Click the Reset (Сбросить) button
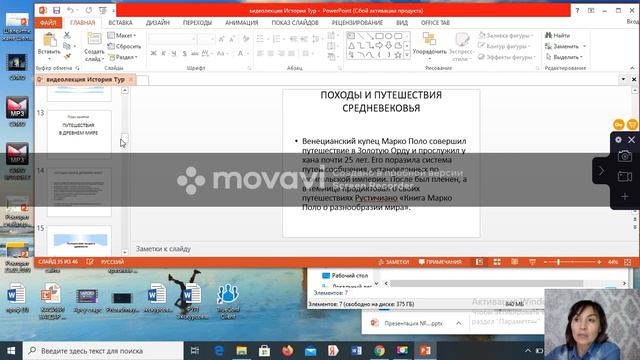The height and width of the screenshot is (360, 640). [x=124, y=46]
